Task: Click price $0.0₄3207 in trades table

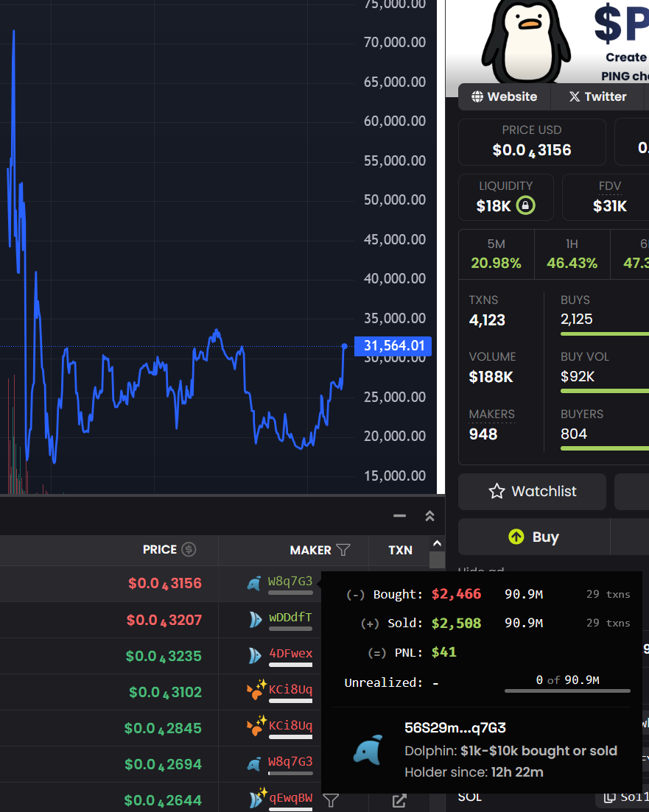Action: [164, 620]
